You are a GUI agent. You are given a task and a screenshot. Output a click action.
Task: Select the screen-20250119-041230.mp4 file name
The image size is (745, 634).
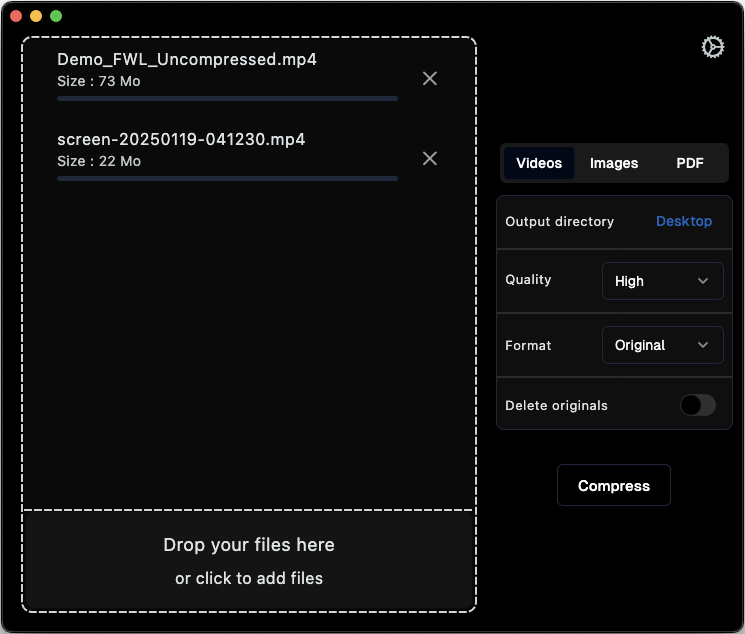pos(181,139)
